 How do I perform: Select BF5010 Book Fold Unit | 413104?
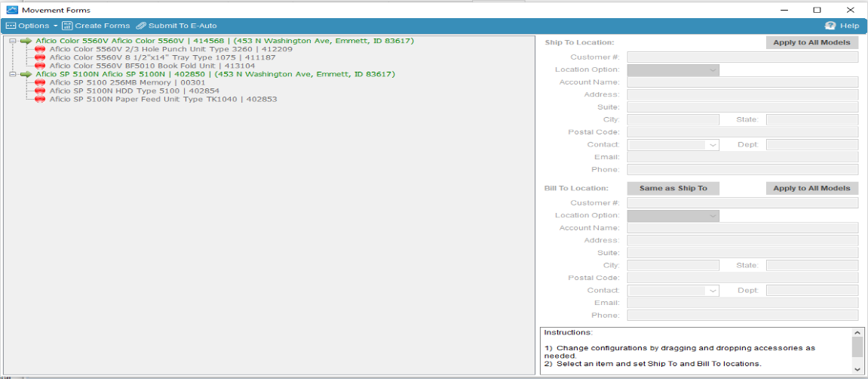point(152,66)
